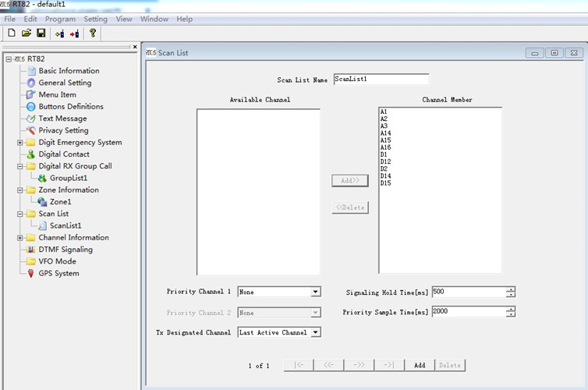The image size is (588, 390).
Task: Open the Priority Channel 1 dropdown
Action: (316, 292)
